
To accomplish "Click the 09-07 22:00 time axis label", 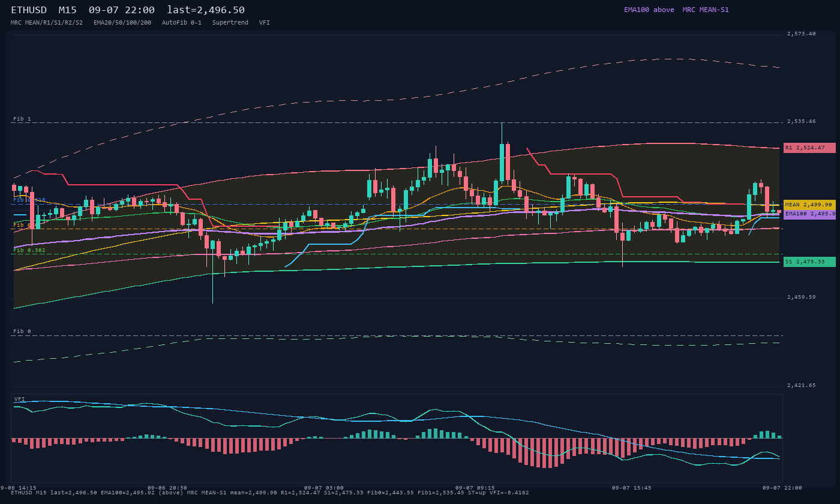I will tap(782, 488).
